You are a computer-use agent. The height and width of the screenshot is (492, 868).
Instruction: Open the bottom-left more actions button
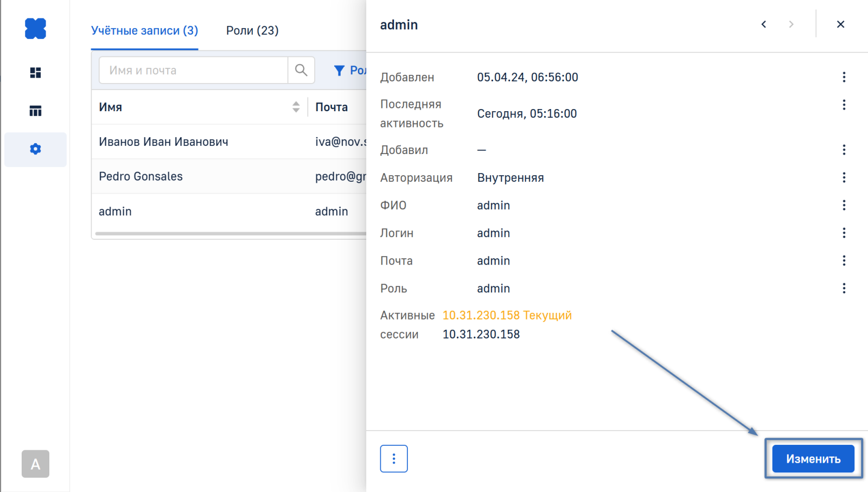pos(394,459)
